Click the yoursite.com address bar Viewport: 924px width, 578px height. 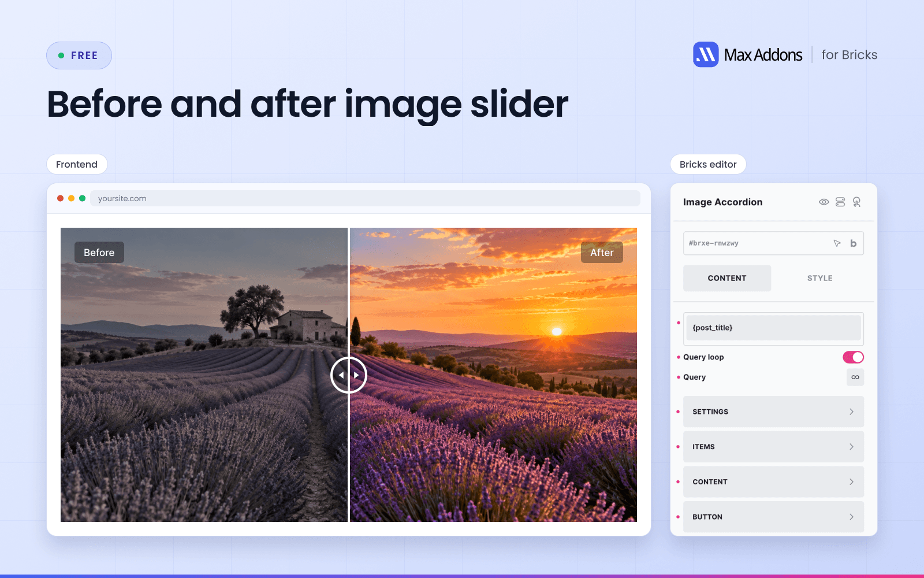click(365, 198)
